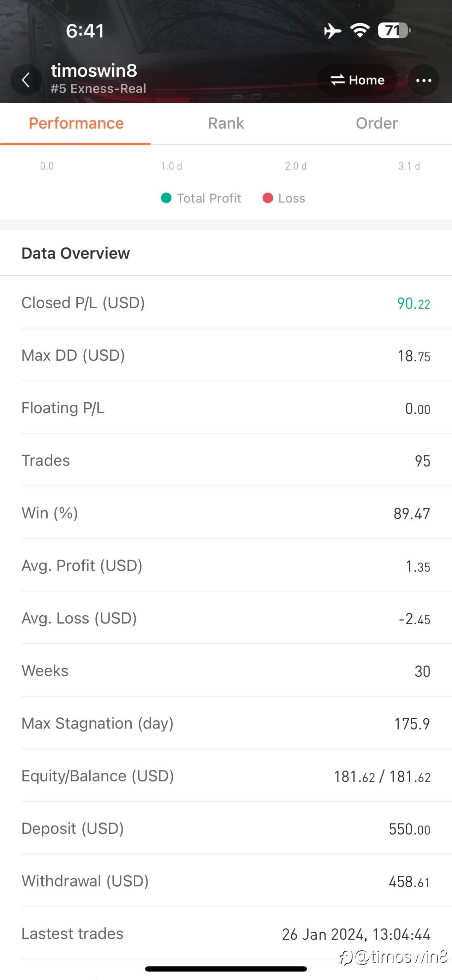Tap the battery indicator in status bar
452x980 pixels.
tap(393, 30)
